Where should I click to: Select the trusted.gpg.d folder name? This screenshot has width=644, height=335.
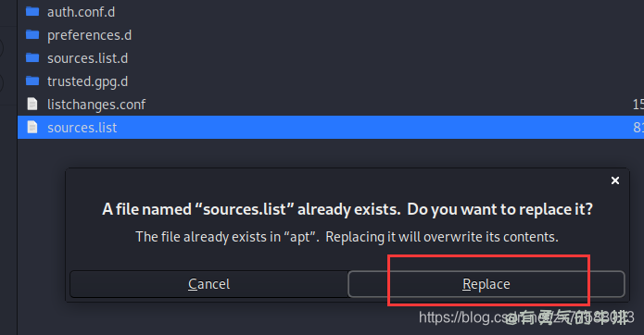(87, 81)
